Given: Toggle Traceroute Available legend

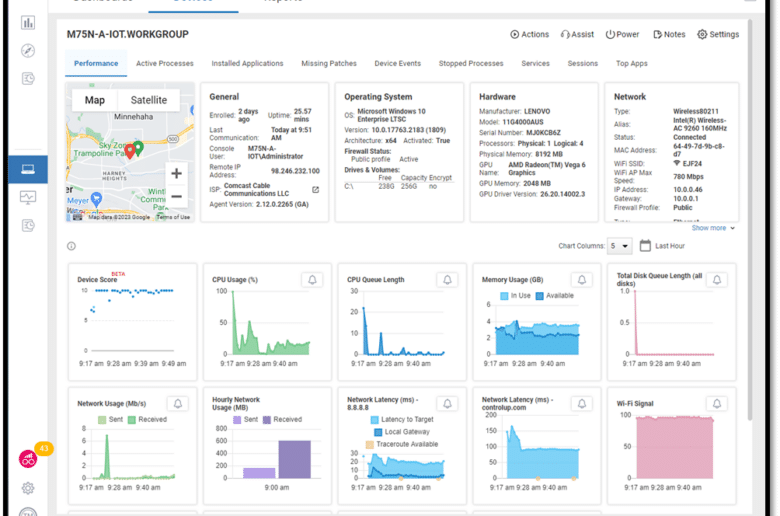Looking at the screenshot, I should 402,444.
